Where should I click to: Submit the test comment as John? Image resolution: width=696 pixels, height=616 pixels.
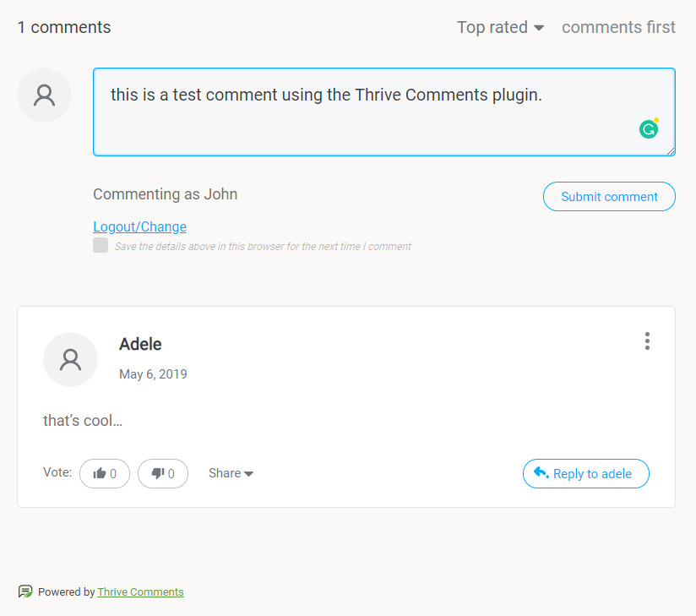608,196
